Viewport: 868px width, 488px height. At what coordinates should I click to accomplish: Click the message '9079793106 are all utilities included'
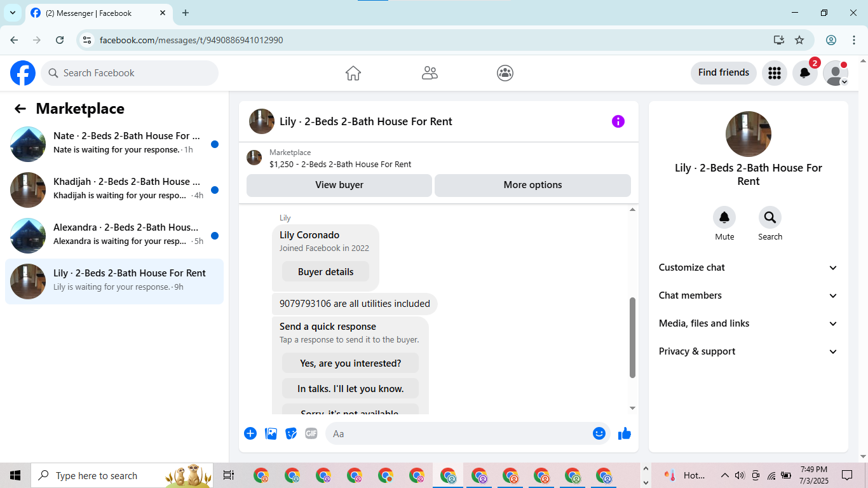(x=355, y=304)
